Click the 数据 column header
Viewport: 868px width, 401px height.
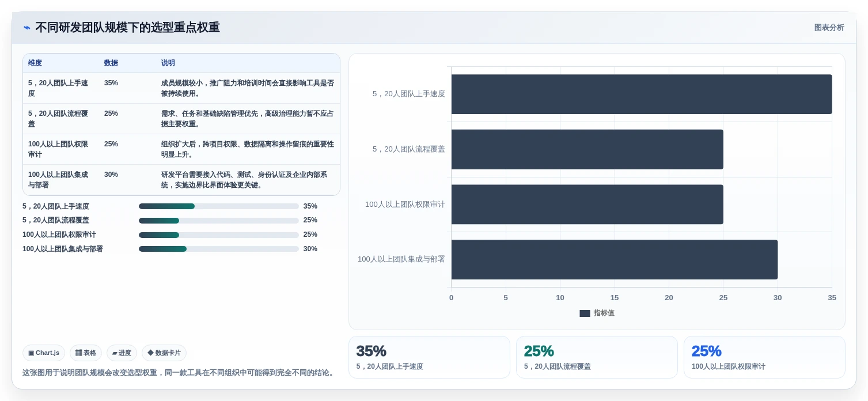111,63
